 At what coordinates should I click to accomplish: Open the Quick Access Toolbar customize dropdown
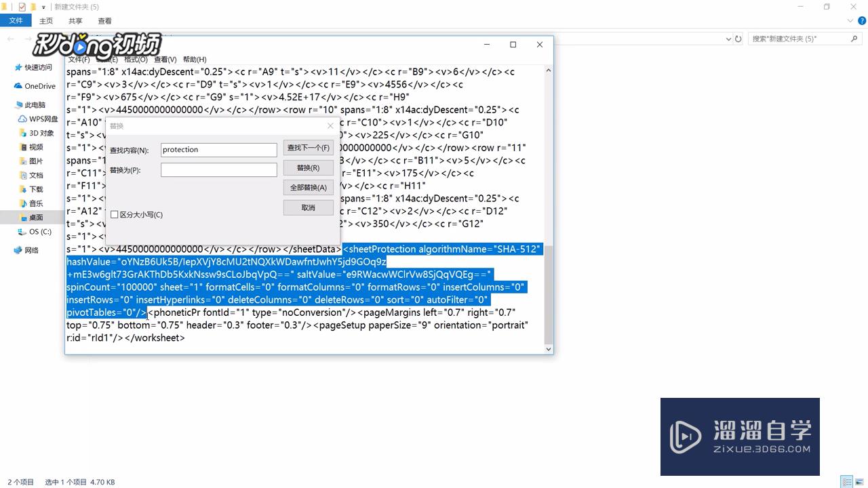(43, 7)
